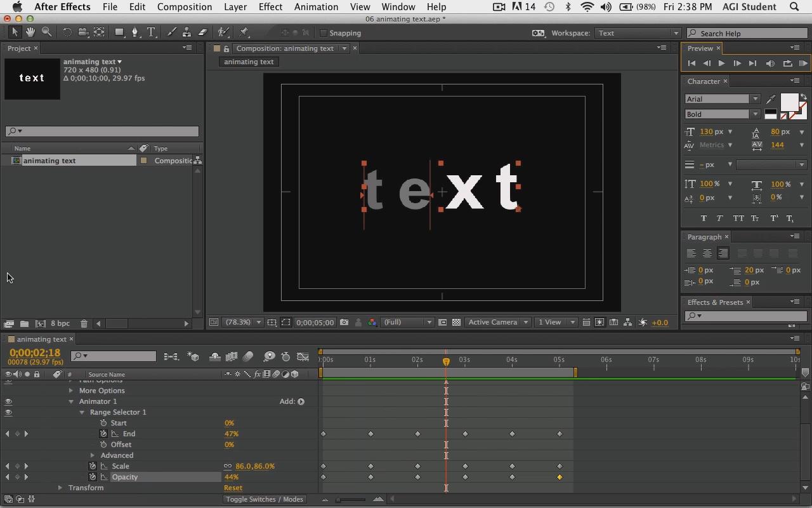
Task: Click the Reset link for Transform
Action: coord(233,488)
